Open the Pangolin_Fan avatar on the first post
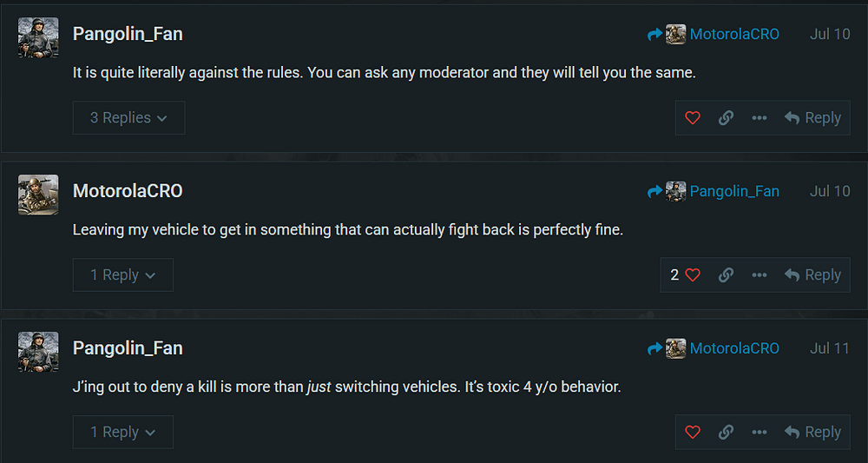The image size is (868, 463). click(x=38, y=37)
